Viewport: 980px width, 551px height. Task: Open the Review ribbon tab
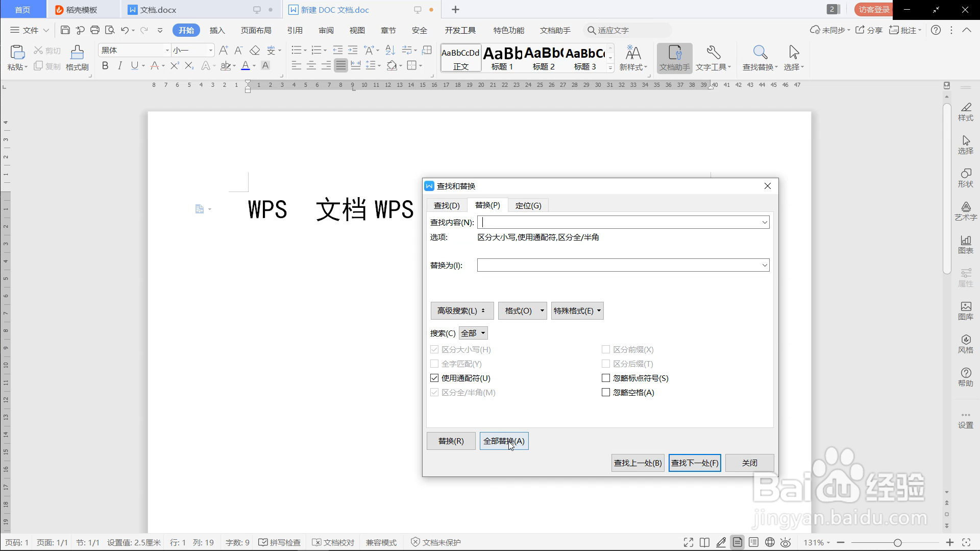click(326, 30)
